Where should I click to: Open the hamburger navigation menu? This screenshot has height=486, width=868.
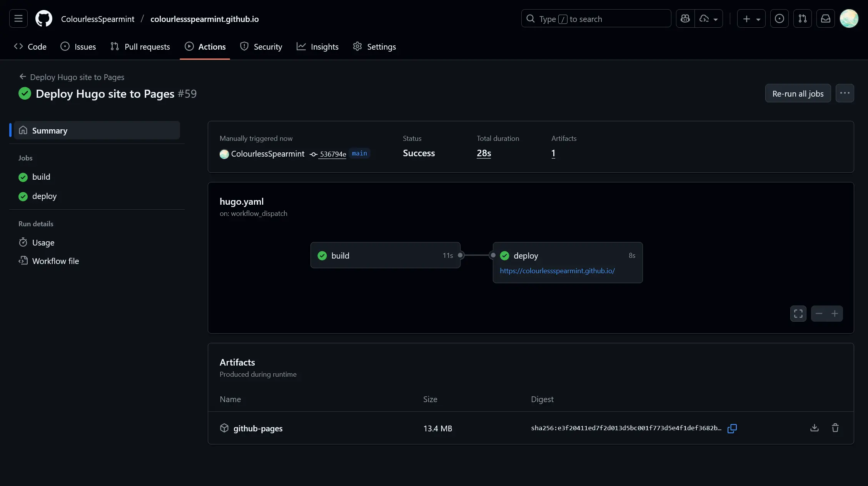pos(18,18)
